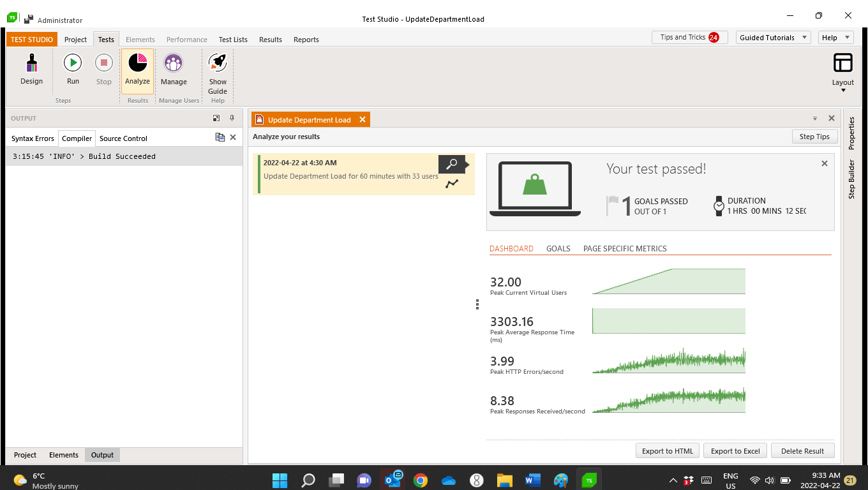The height and width of the screenshot is (490, 868).
Task: Open the Design view in the ribbon
Action: click(x=31, y=70)
